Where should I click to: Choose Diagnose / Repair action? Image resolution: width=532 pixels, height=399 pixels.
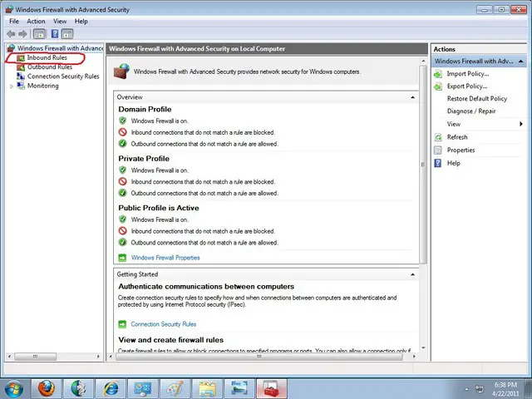(x=471, y=111)
